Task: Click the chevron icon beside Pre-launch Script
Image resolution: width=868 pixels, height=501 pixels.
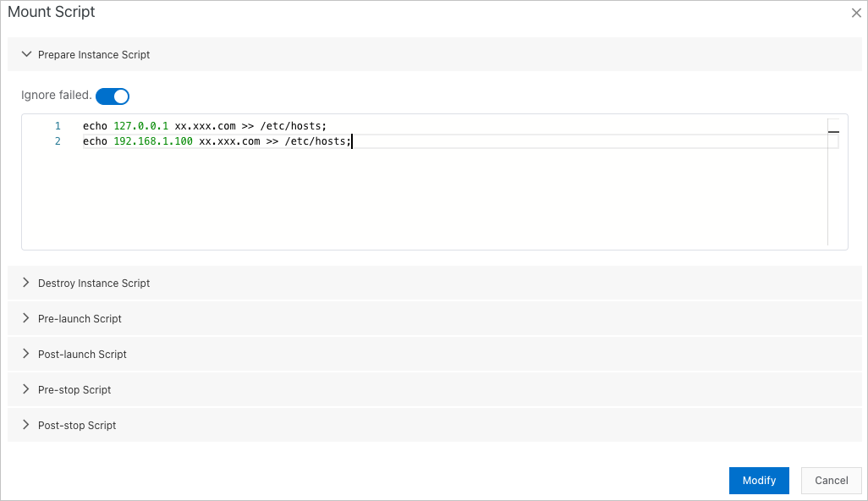Action: click(26, 318)
